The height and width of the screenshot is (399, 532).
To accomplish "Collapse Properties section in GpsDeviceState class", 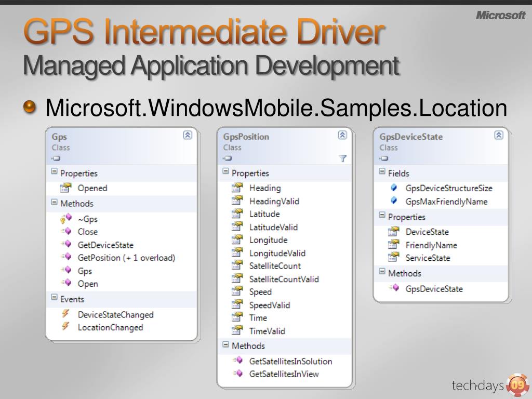I will point(382,215).
